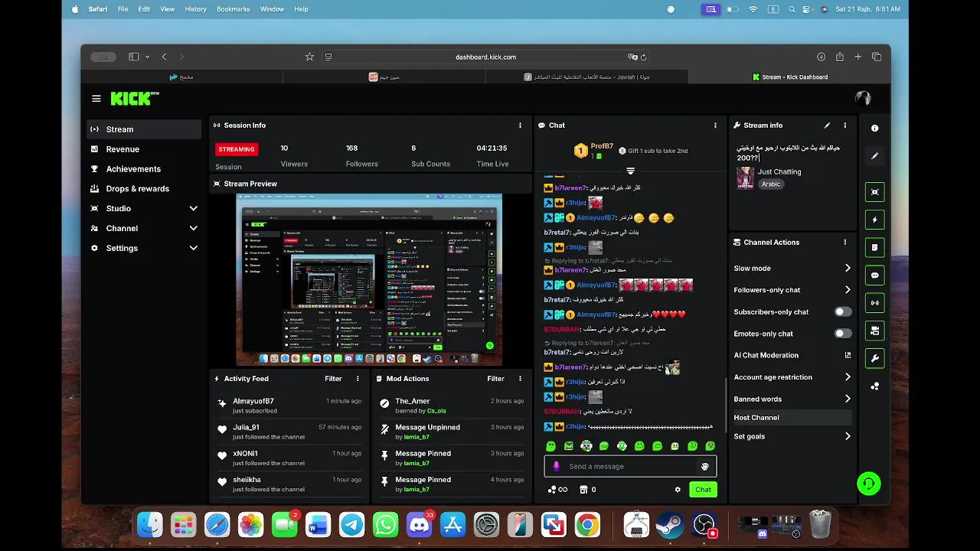Open Chat panel three-dot menu

point(715,126)
